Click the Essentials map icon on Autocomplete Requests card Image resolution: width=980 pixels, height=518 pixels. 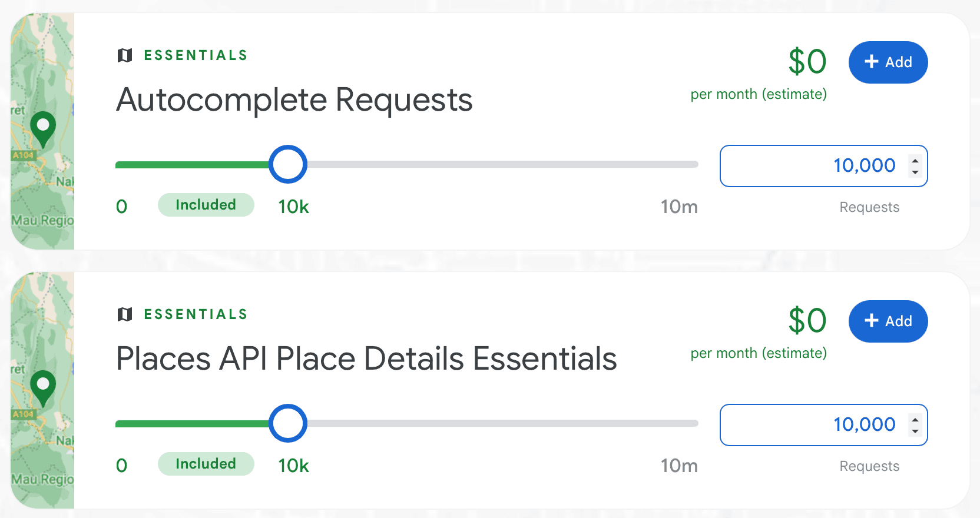click(124, 55)
